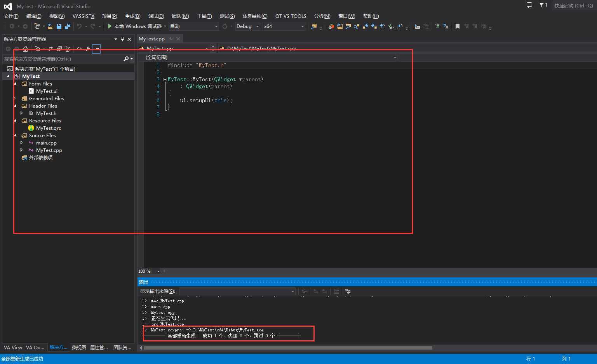This screenshot has height=364, width=597.
Task: Expand the MyTest.cpp tree node
Action: (x=22, y=150)
